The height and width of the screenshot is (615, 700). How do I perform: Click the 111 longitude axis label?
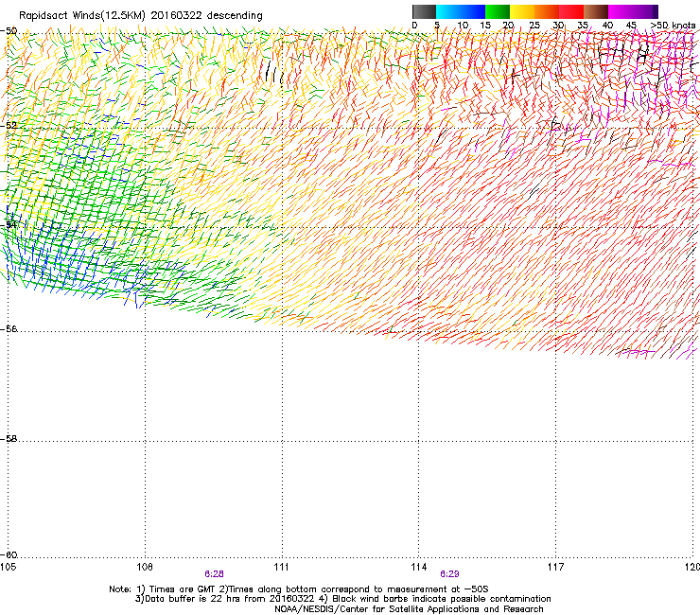pos(281,567)
